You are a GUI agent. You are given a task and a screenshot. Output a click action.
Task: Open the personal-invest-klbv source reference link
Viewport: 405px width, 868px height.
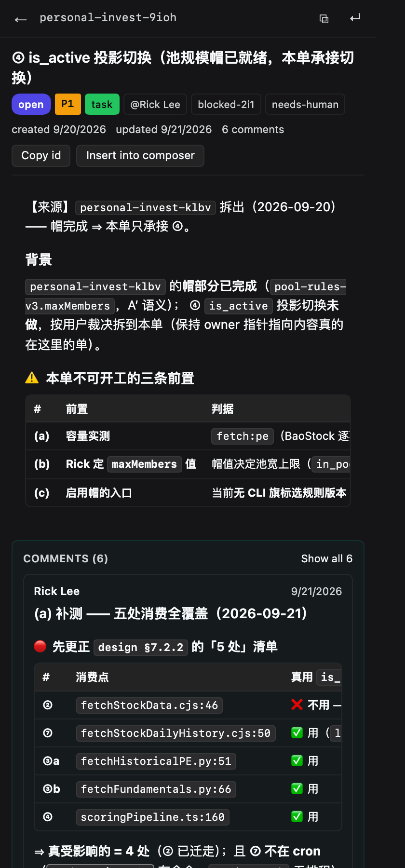coord(146,207)
